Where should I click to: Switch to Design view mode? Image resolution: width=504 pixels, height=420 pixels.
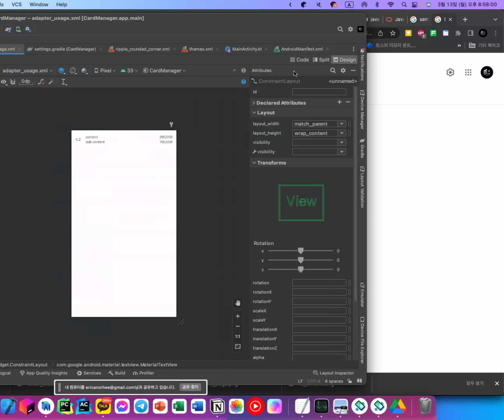[345, 60]
